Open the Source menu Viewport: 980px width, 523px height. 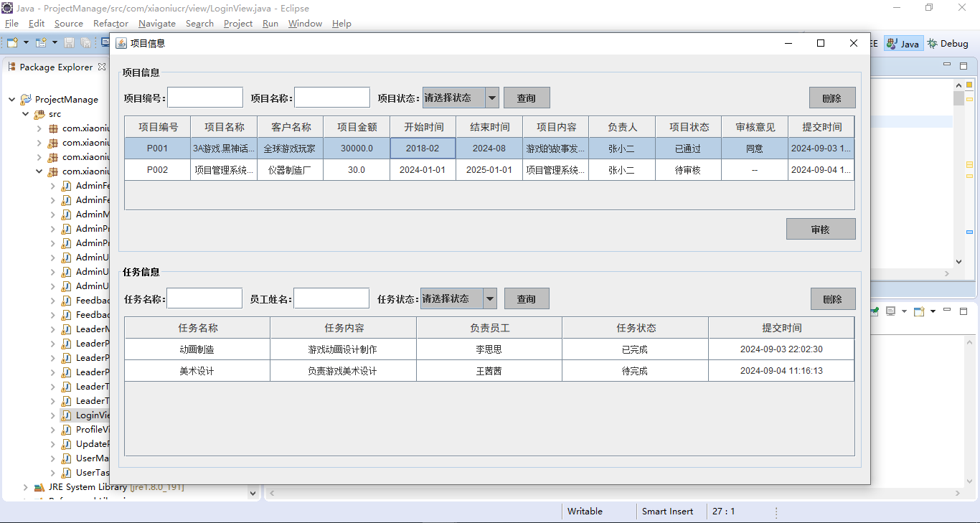[69, 24]
